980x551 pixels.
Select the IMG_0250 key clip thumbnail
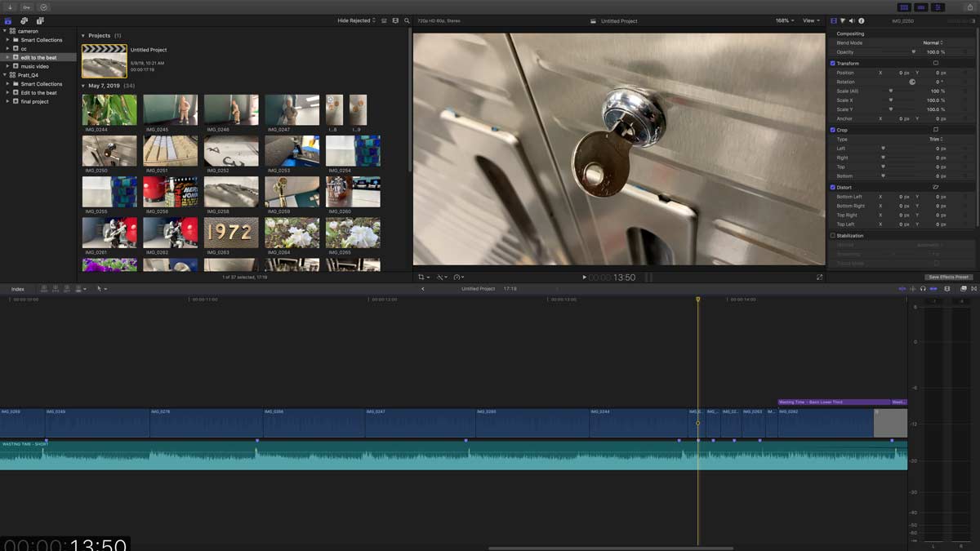pyautogui.click(x=109, y=151)
